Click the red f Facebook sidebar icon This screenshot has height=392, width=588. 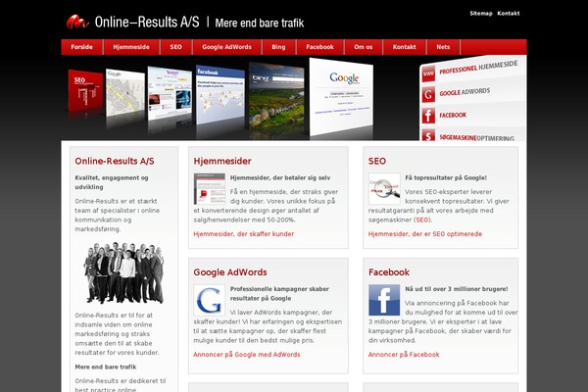click(x=428, y=116)
